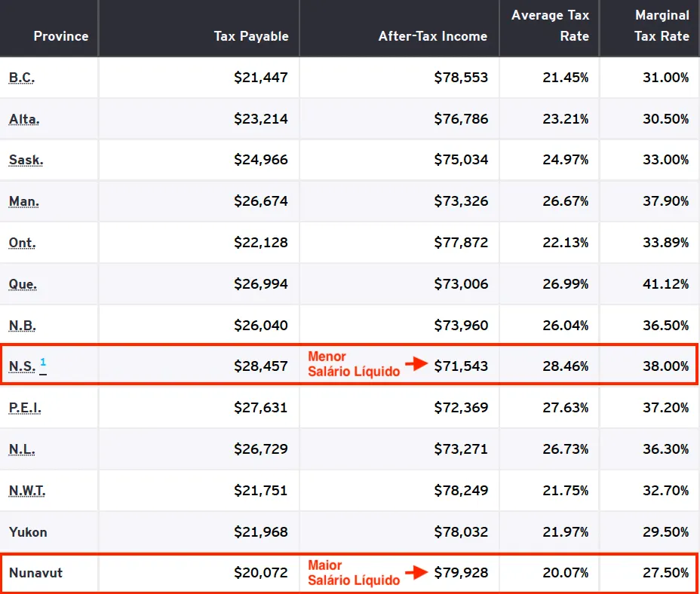Click the Average Tax Rate column header
Viewport: 700px width, 594px height.
(550, 26)
